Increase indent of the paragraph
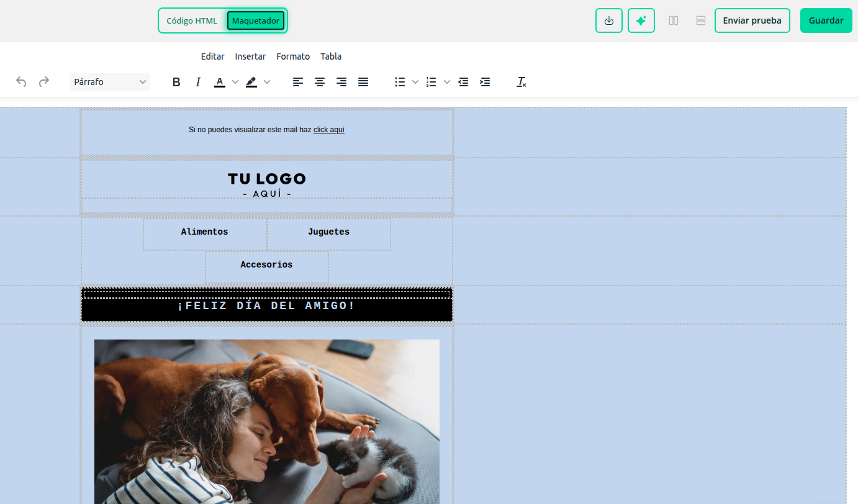This screenshot has width=858, height=504. (485, 82)
